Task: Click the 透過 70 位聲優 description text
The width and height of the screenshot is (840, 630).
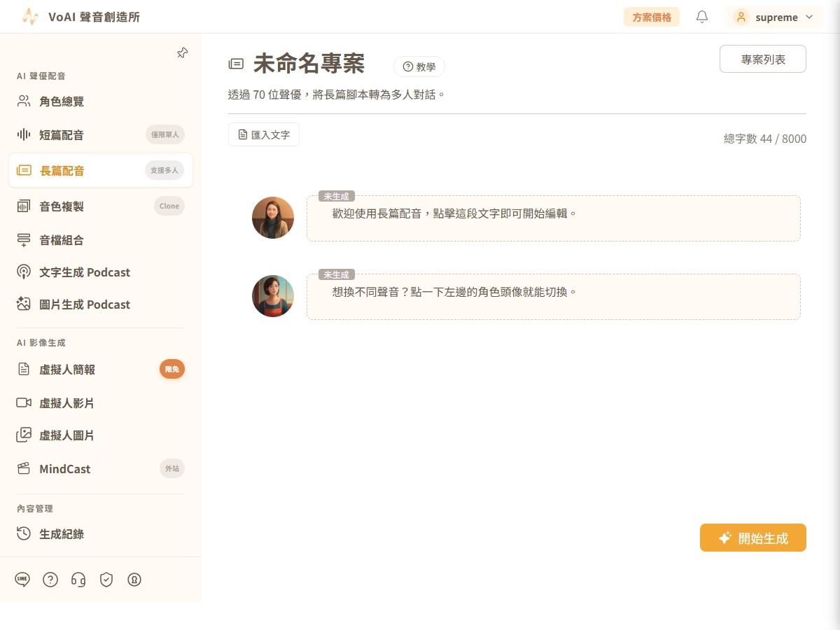Action: (x=337, y=94)
